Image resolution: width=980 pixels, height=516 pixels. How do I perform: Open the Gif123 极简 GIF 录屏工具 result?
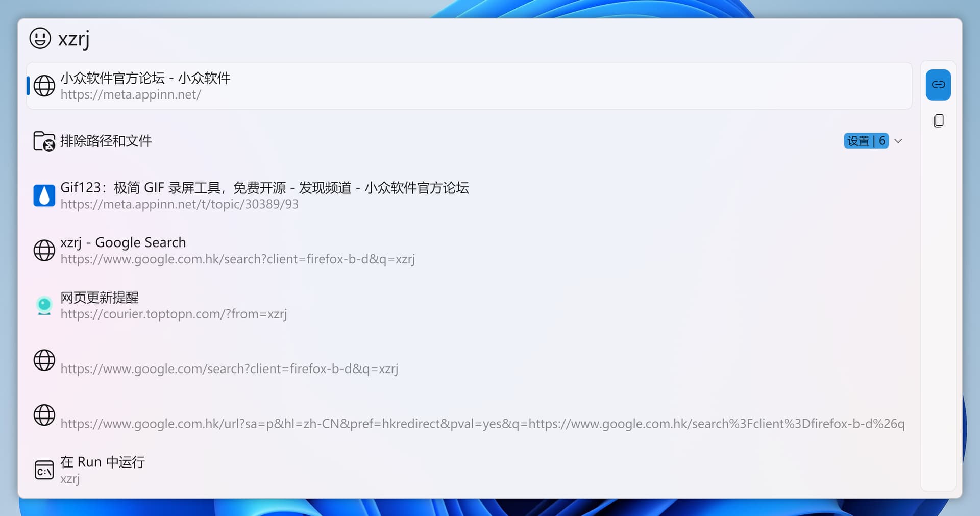[264, 188]
